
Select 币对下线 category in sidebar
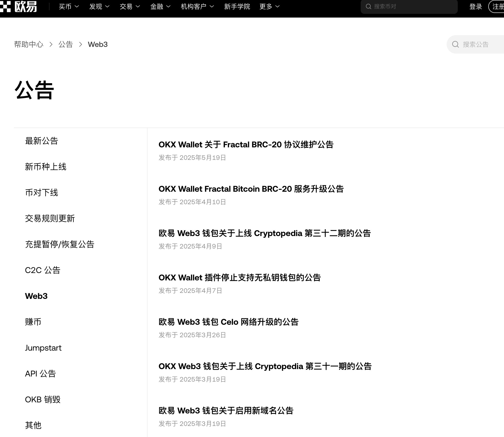tap(41, 193)
